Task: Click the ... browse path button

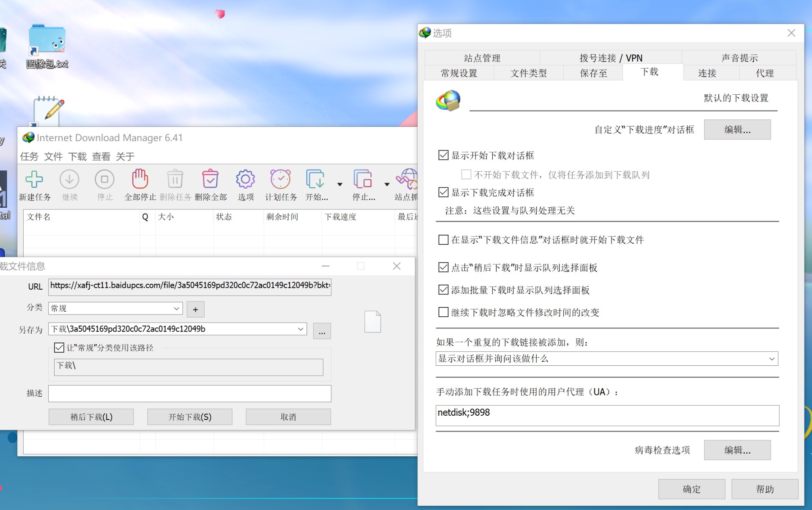Action: tap(322, 331)
